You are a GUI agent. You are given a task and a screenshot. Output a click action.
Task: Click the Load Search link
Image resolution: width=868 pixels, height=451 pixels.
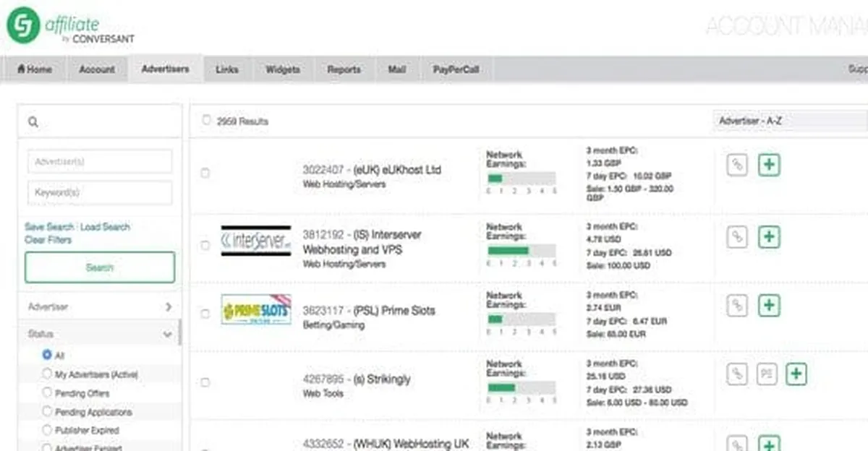coord(106,227)
